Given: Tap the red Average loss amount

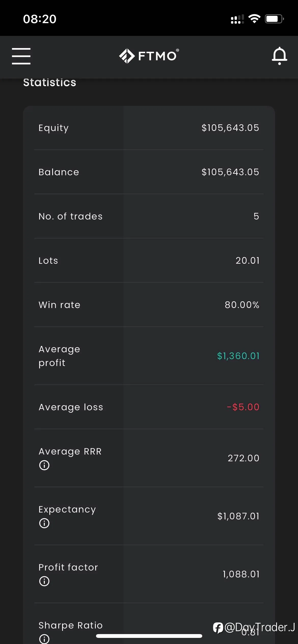Looking at the screenshot, I should (x=243, y=407).
